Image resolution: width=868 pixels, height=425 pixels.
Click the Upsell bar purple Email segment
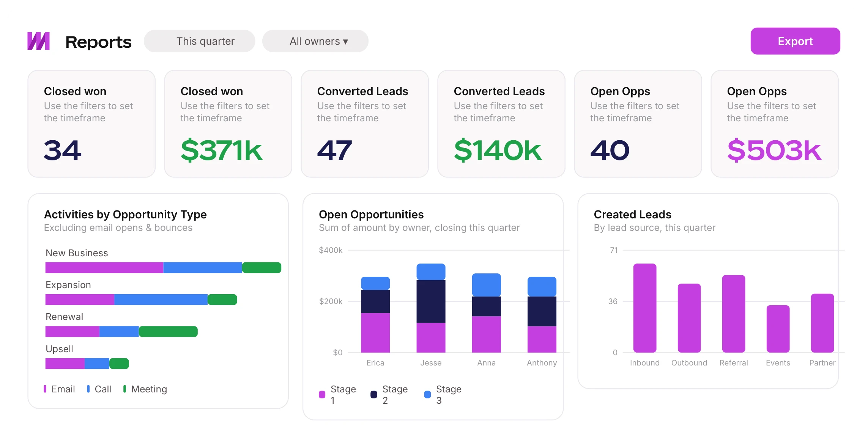pyautogui.click(x=65, y=364)
